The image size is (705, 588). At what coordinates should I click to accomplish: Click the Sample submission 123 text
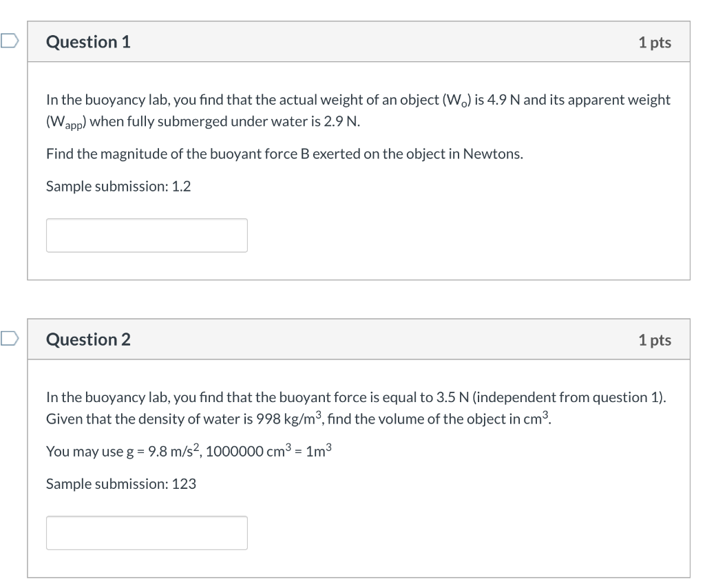tap(120, 483)
